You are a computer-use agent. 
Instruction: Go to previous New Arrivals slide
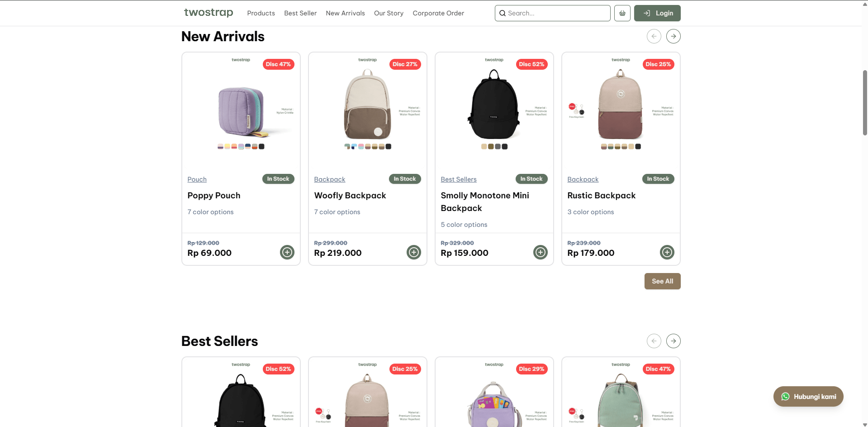coord(654,36)
